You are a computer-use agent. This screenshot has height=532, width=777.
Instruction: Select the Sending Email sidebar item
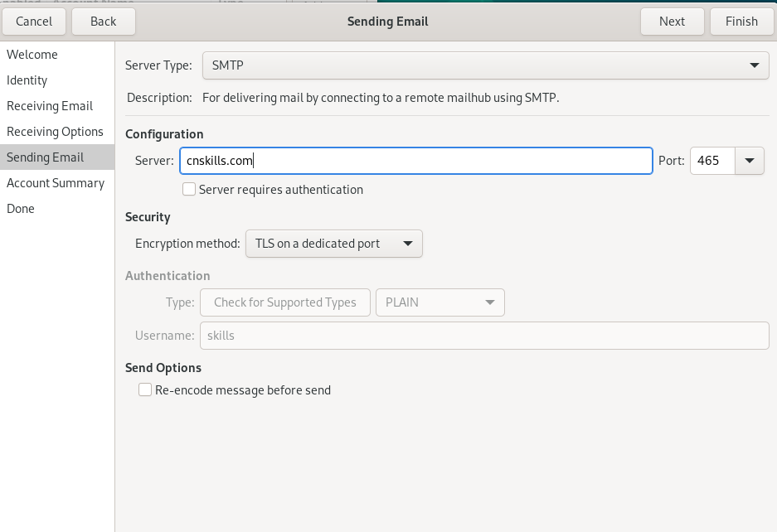(x=57, y=157)
